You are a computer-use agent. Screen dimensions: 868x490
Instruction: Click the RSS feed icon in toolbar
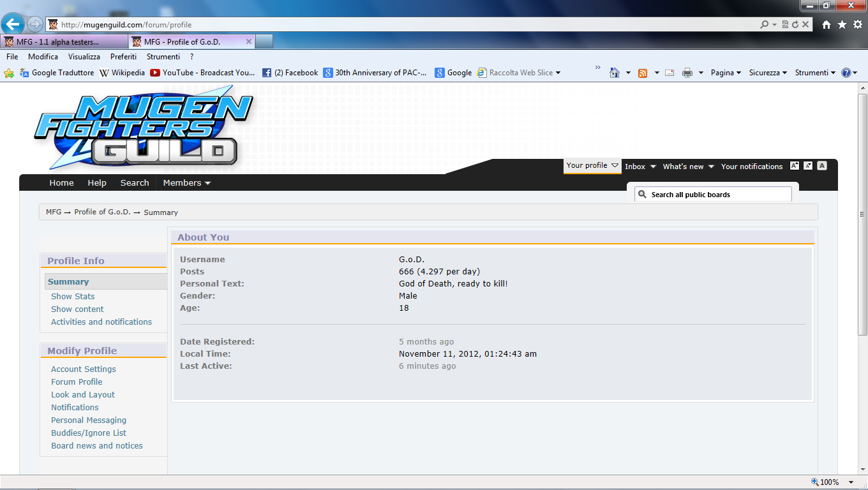(x=643, y=73)
